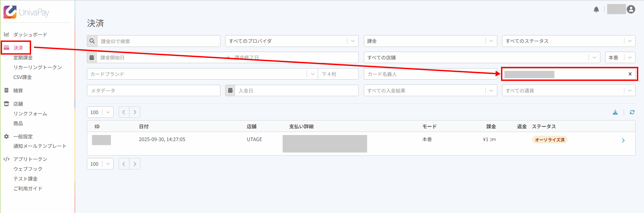The height and width of the screenshot is (213, 644).
Task: Click the オーソライズ済 status badge
Action: pos(550,139)
